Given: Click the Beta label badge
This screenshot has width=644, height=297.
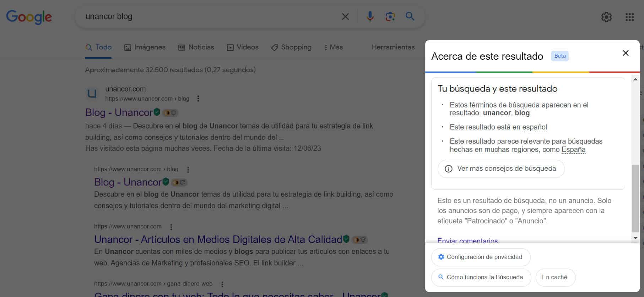Looking at the screenshot, I should [x=560, y=56].
